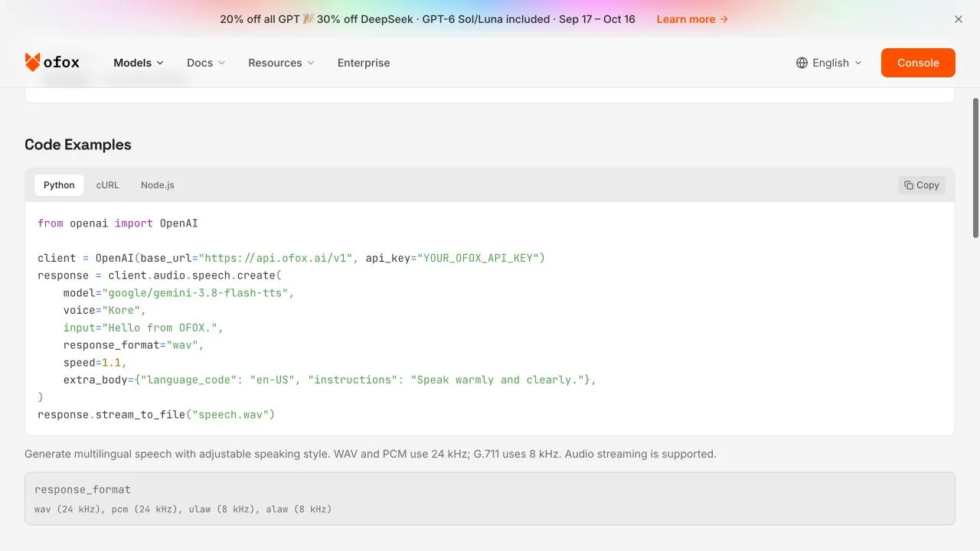The image size is (980, 551).
Task: Click the response.stream_to_file line
Action: coord(156,414)
